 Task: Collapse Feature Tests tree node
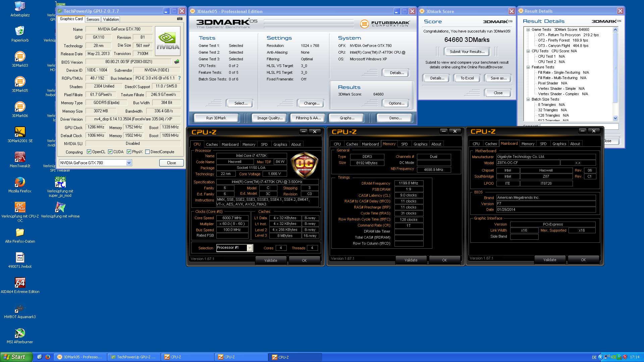click(x=528, y=67)
